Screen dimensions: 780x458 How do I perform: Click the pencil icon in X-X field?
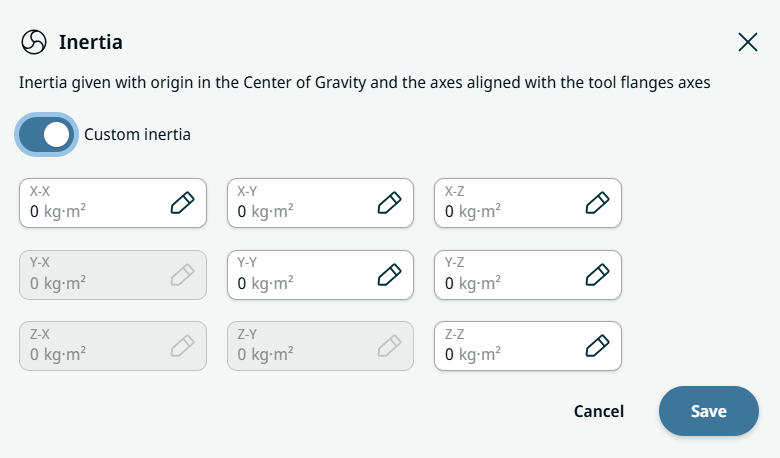click(182, 203)
